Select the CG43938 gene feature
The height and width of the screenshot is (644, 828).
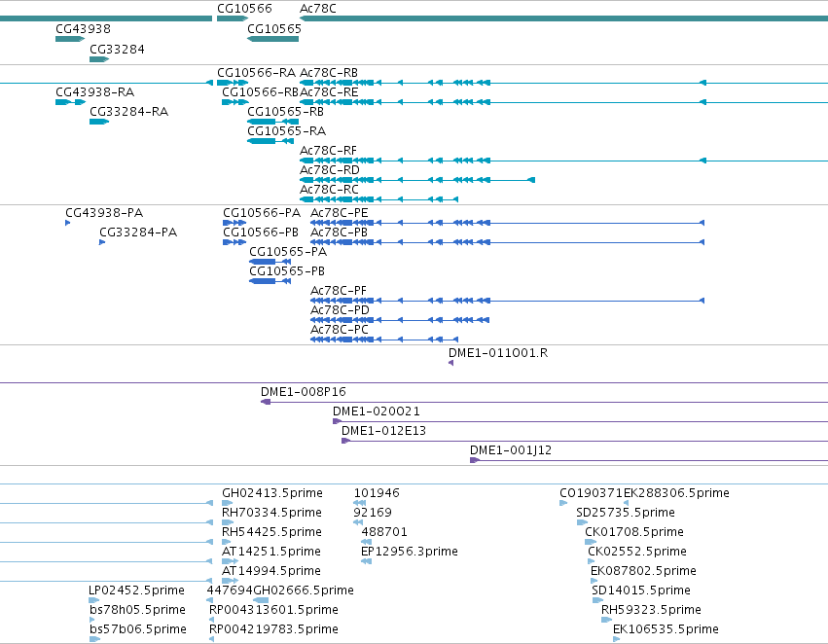(x=70, y=39)
